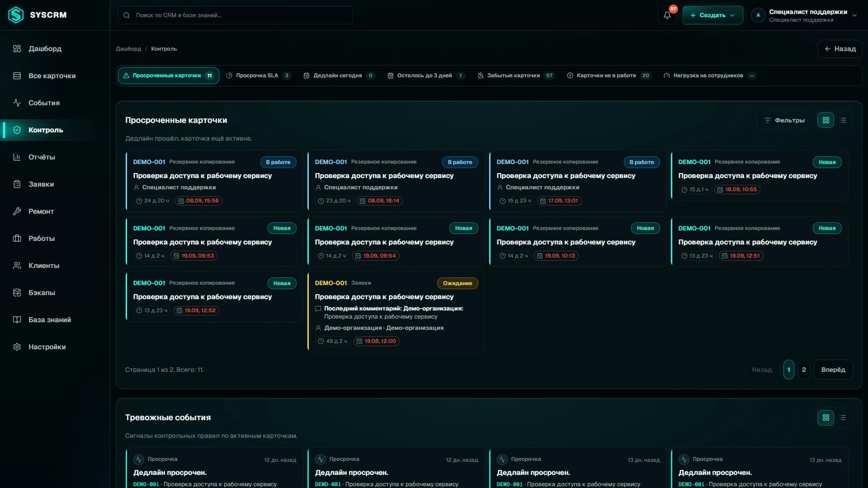Expand the user profile menu chevron
This screenshot has height=488, width=868.
click(x=854, y=15)
